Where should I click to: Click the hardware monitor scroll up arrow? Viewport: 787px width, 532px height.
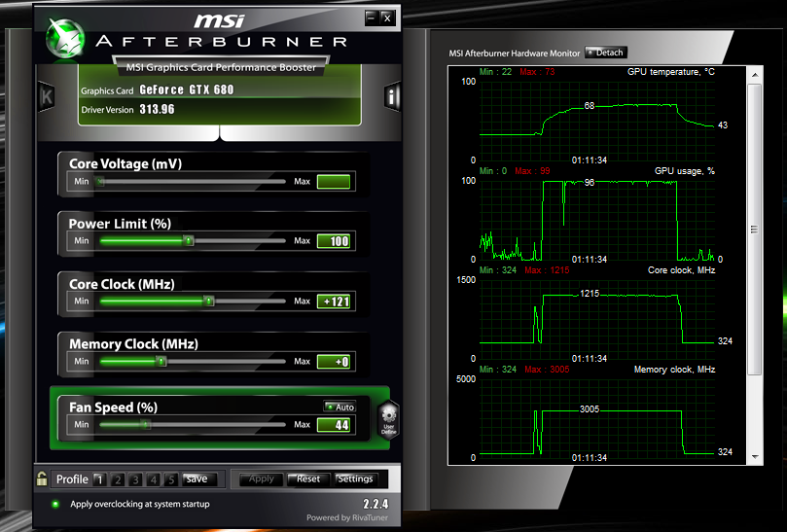(755, 74)
